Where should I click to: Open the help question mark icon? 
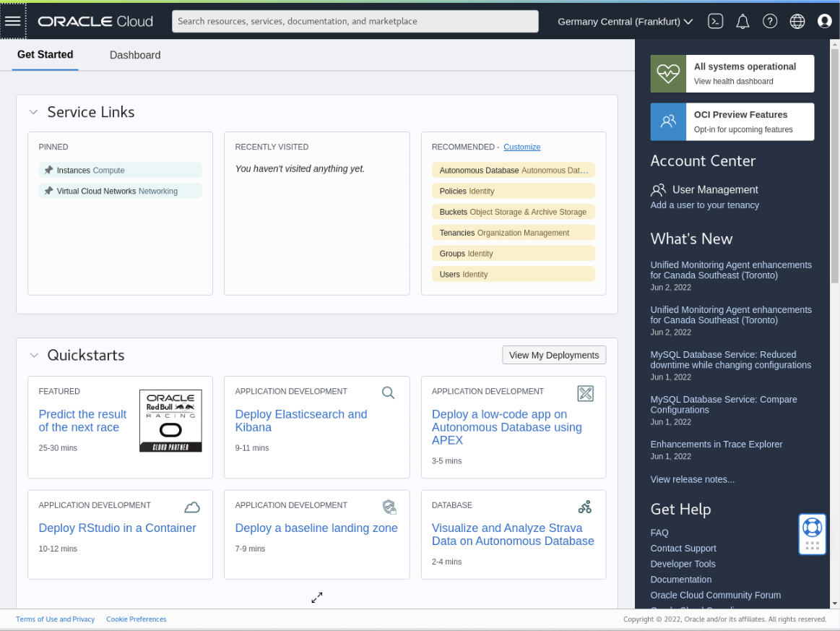pos(770,22)
